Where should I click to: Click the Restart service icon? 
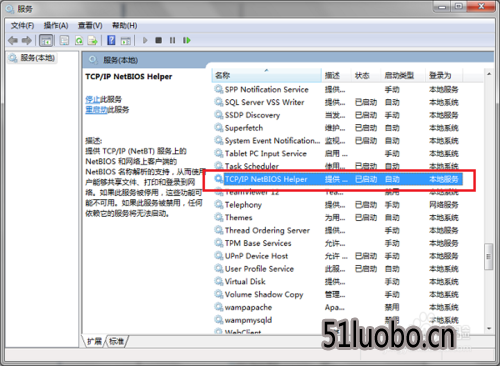(x=187, y=40)
